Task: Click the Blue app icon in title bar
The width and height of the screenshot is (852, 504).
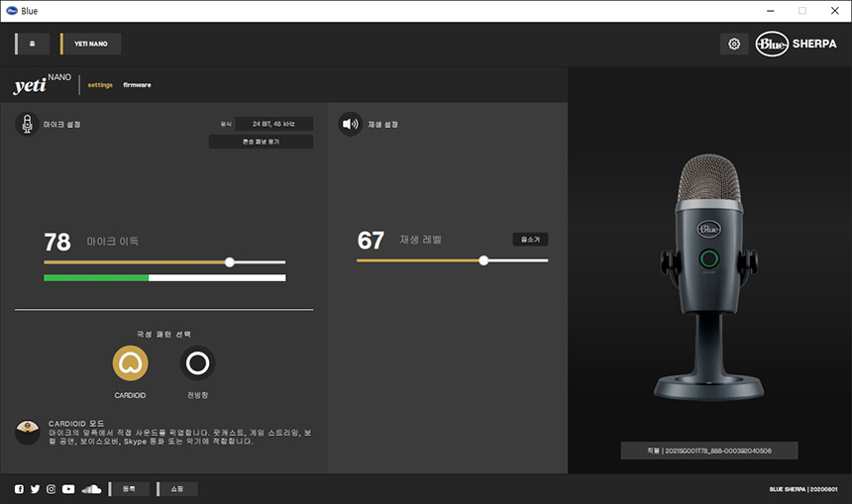Action: pos(12,11)
